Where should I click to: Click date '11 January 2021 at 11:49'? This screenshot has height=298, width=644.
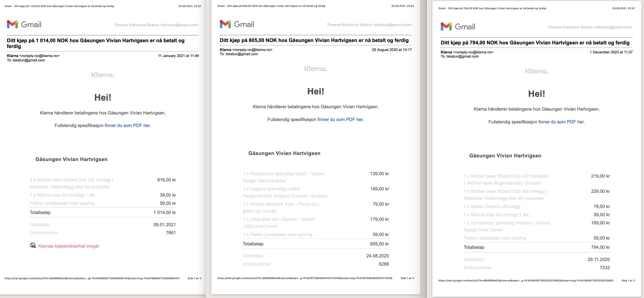pyautogui.click(x=179, y=56)
